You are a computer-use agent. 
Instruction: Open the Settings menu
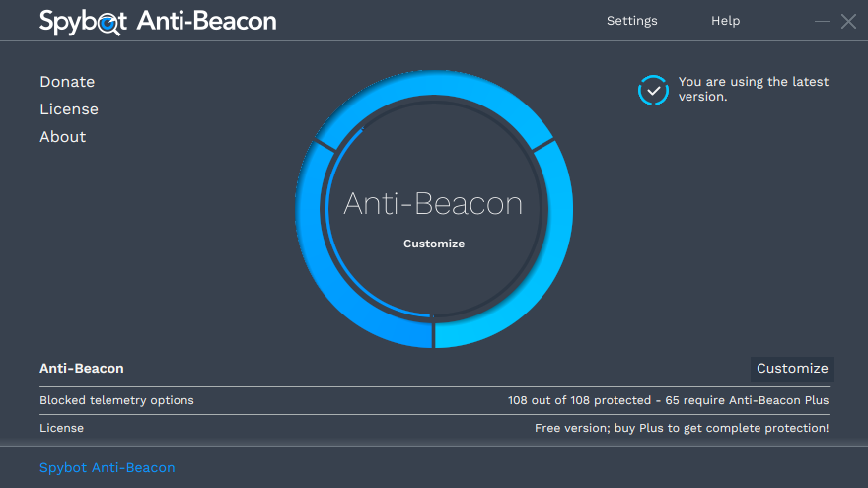[x=631, y=21]
